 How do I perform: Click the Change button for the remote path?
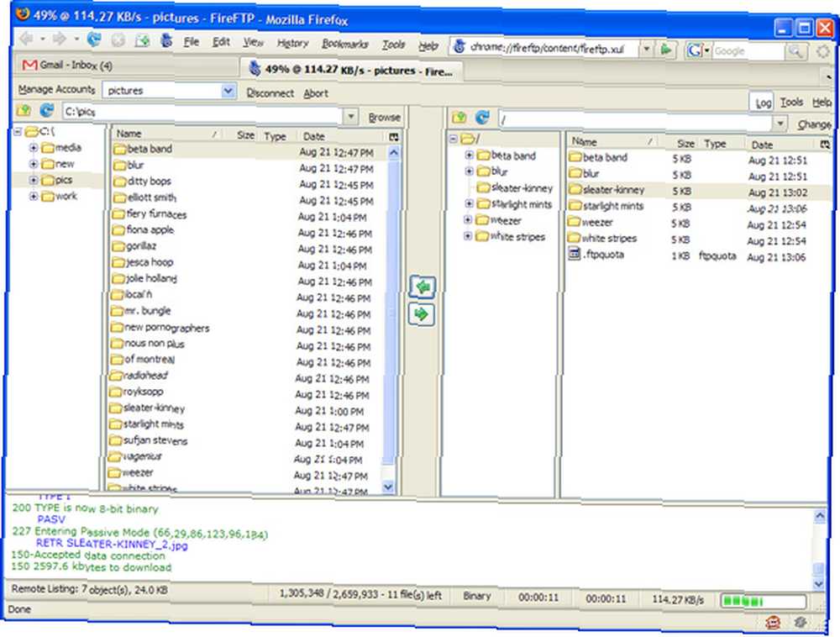(x=814, y=124)
